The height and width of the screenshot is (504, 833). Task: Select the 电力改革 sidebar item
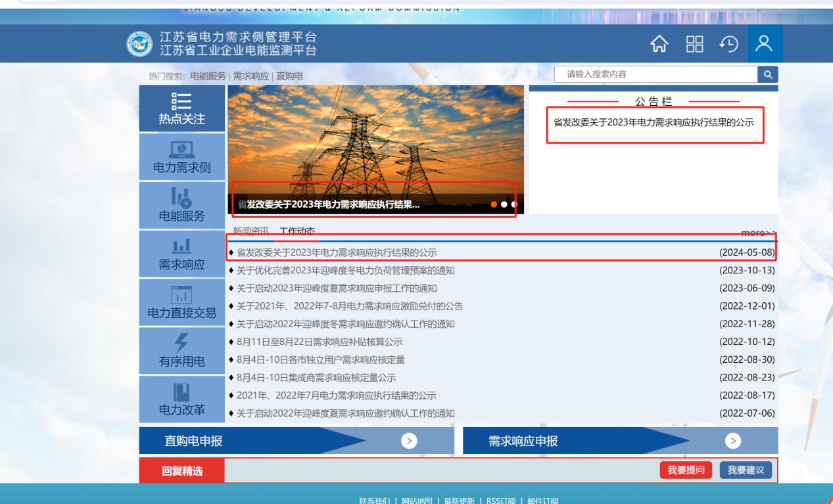pos(181,400)
